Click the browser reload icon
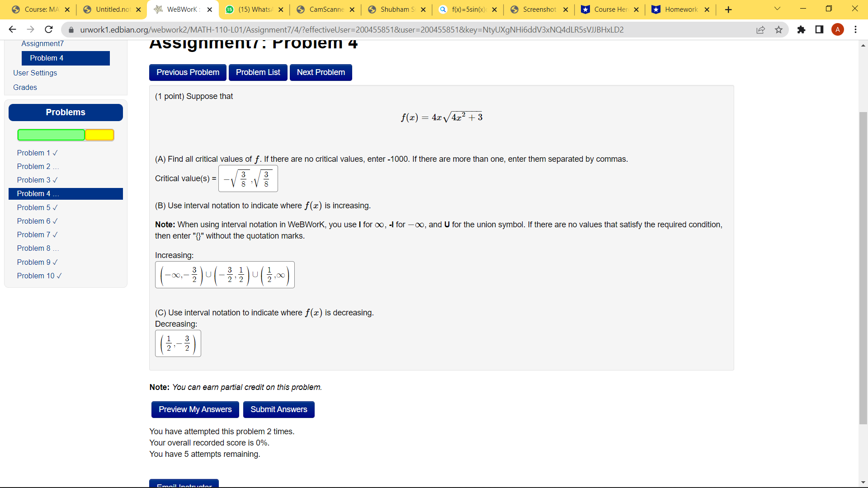The width and height of the screenshot is (868, 488). click(x=49, y=30)
